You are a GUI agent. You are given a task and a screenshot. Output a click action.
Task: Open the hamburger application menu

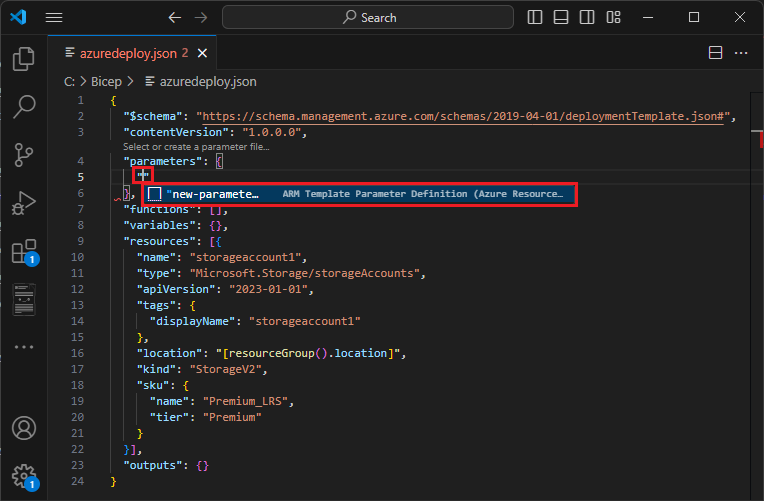(x=54, y=18)
